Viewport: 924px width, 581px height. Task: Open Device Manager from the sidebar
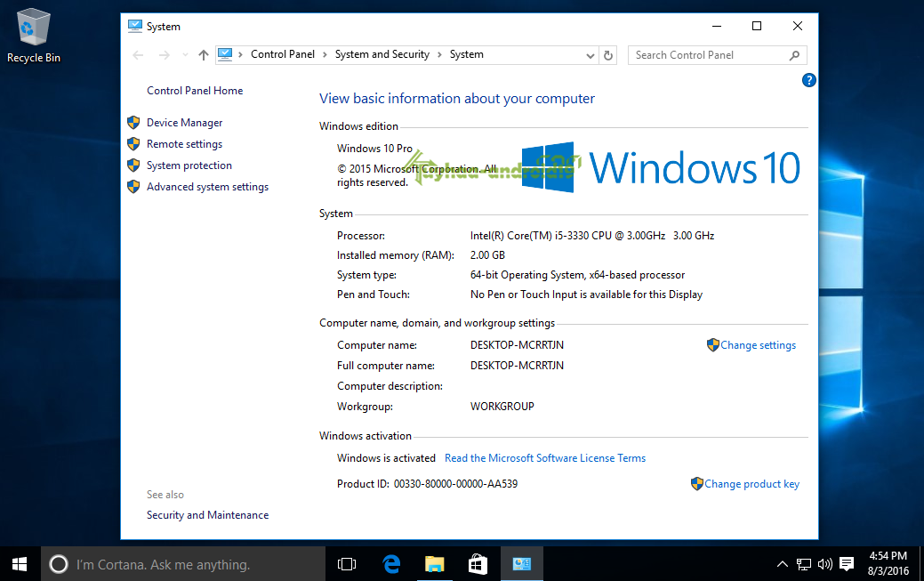click(184, 123)
